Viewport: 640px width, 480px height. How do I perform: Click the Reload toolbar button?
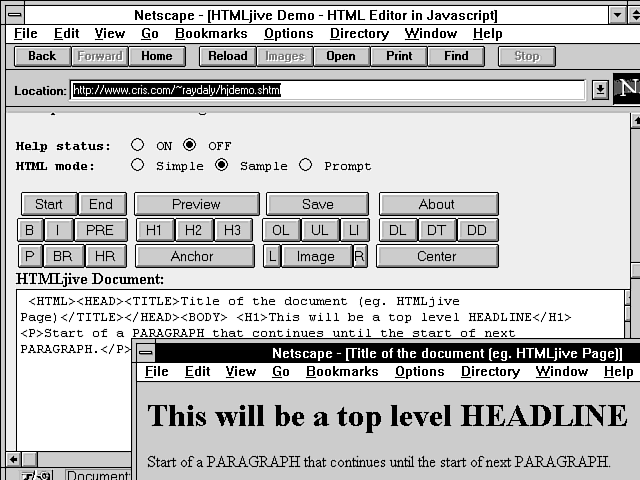click(228, 56)
